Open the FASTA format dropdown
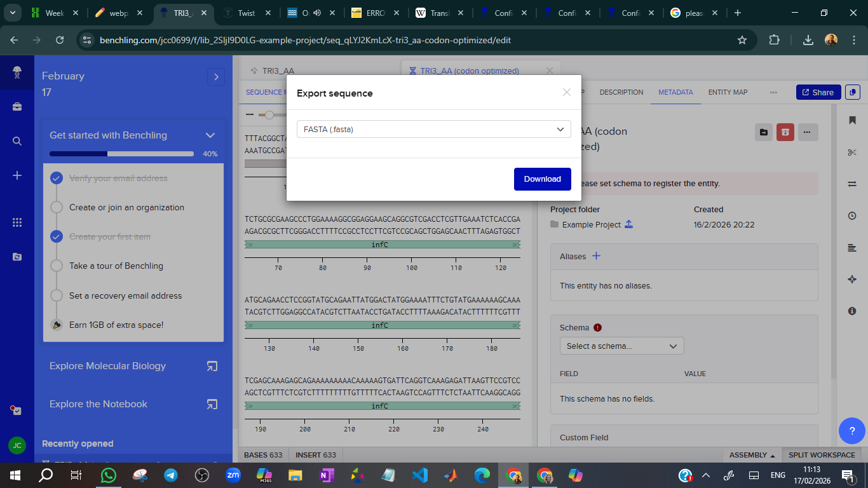868x488 pixels. click(433, 129)
